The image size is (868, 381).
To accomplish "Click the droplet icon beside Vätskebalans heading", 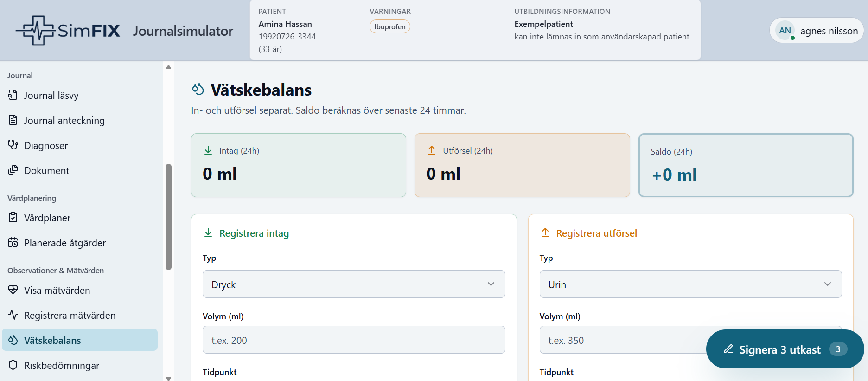I will tap(198, 89).
